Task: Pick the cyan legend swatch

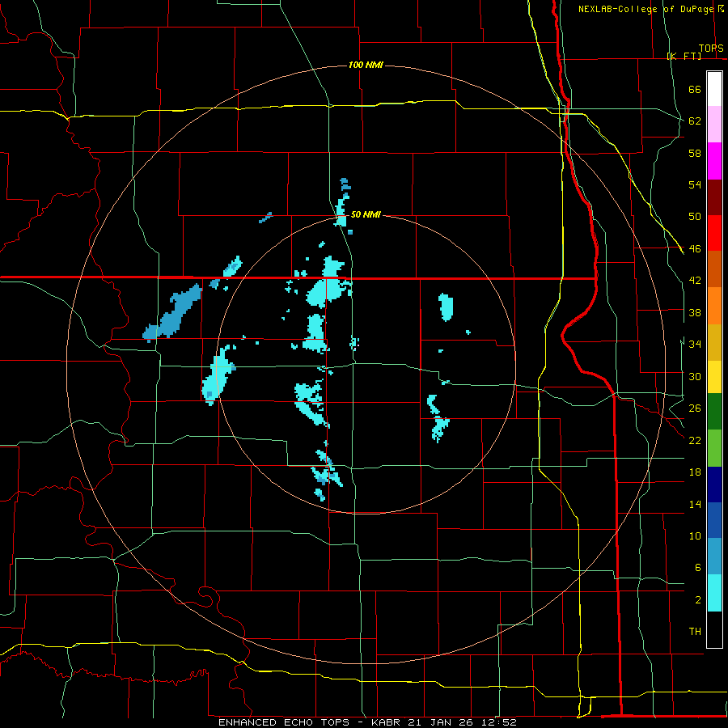Action: [714, 593]
